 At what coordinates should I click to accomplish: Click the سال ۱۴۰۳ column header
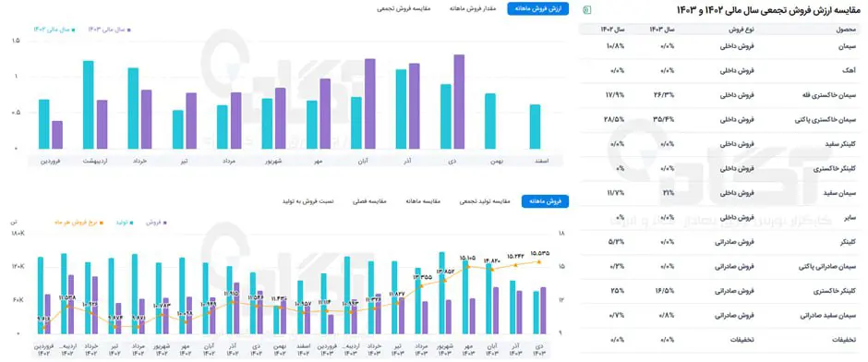pos(661,30)
